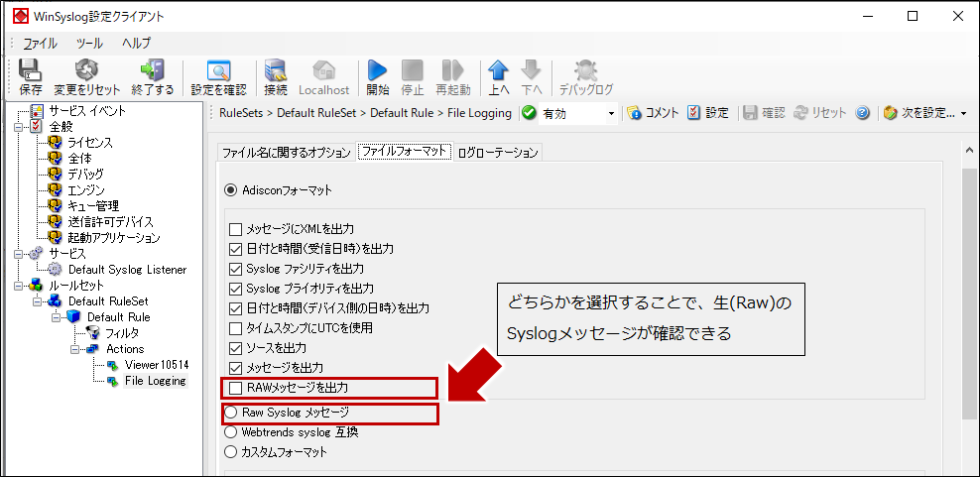This screenshot has width=980, height=477.
Task: Check RAWメッセージを出力
Action: click(x=235, y=388)
